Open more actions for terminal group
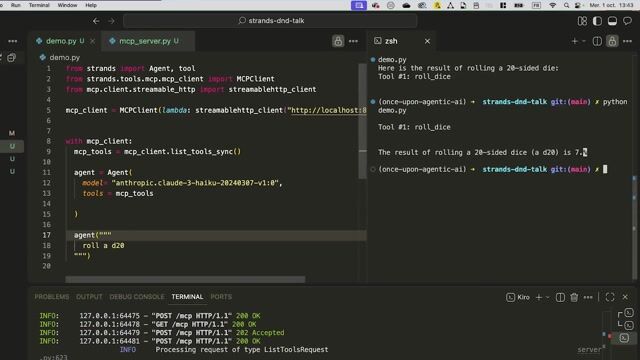Image resolution: width=640 pixels, height=360 pixels. pyautogui.click(x=627, y=41)
